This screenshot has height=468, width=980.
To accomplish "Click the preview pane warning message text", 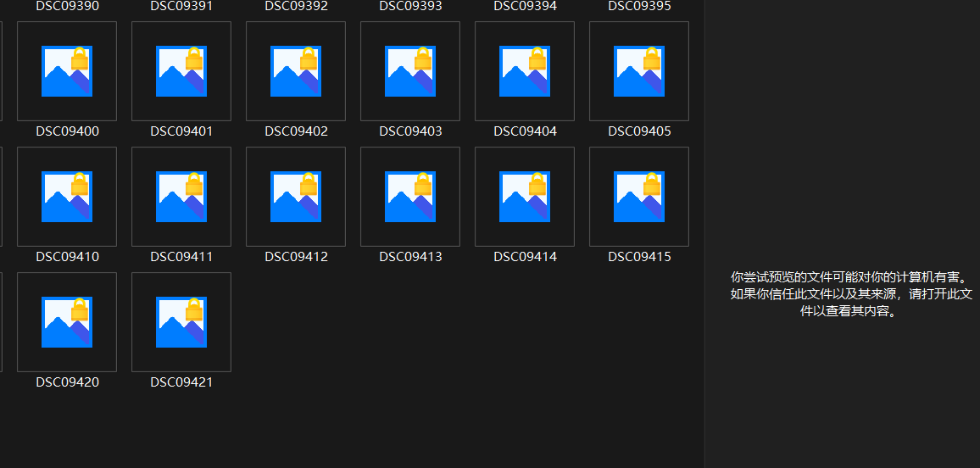I will [x=852, y=293].
